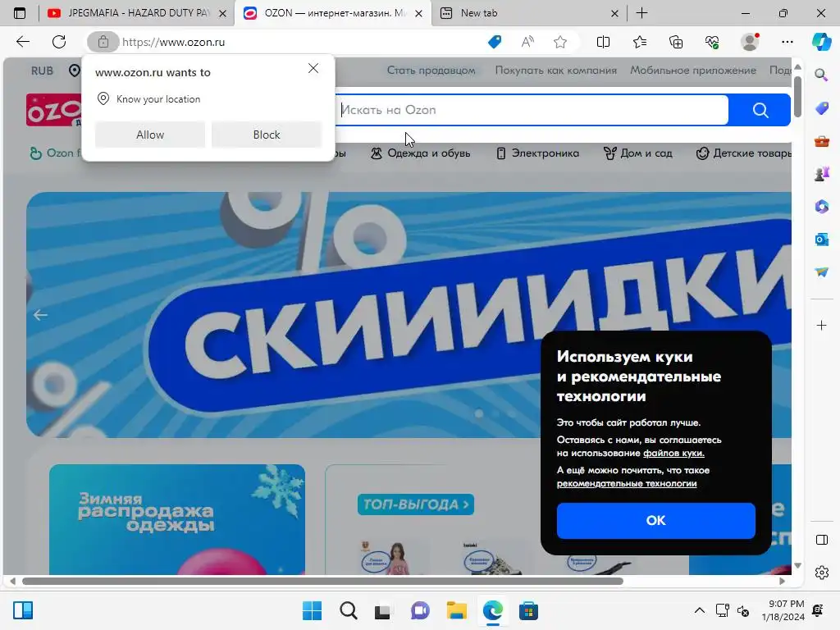This screenshot has width=840, height=630.
Task: Open Зимняя распродажа одежды banner
Action: (177, 519)
